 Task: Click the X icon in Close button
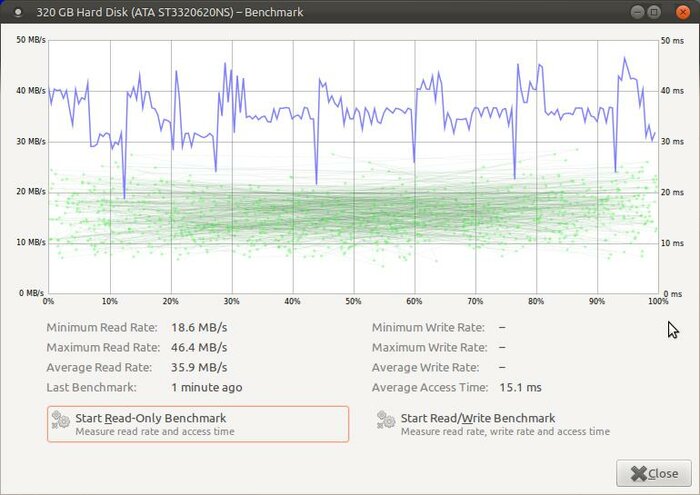638,474
